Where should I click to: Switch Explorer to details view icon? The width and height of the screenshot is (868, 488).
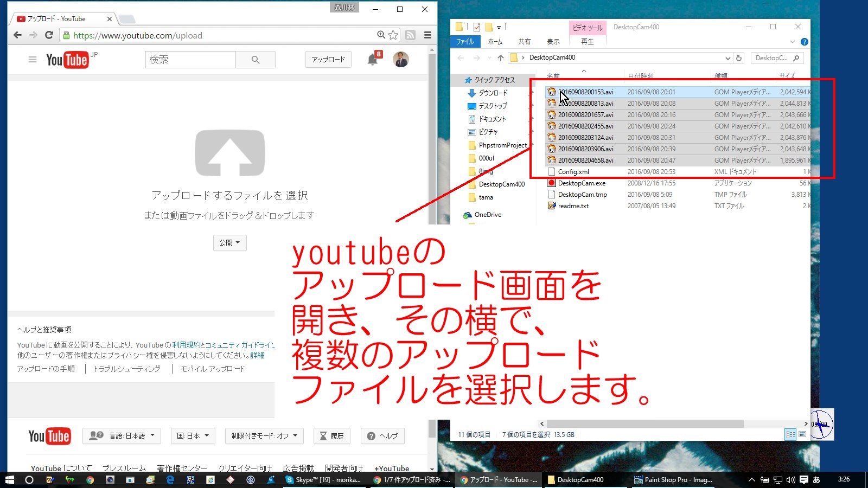pos(791,434)
